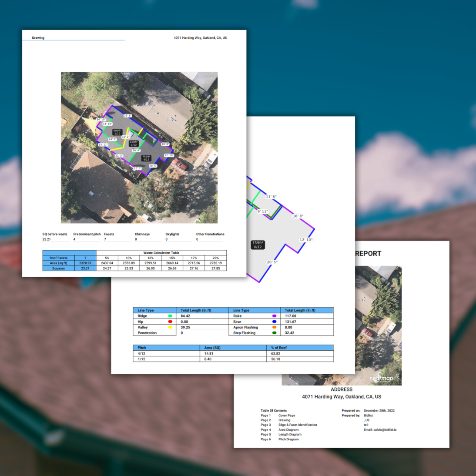Select the purple Rake line indicator
This screenshot has height=476, width=476.
pyautogui.click(x=274, y=315)
